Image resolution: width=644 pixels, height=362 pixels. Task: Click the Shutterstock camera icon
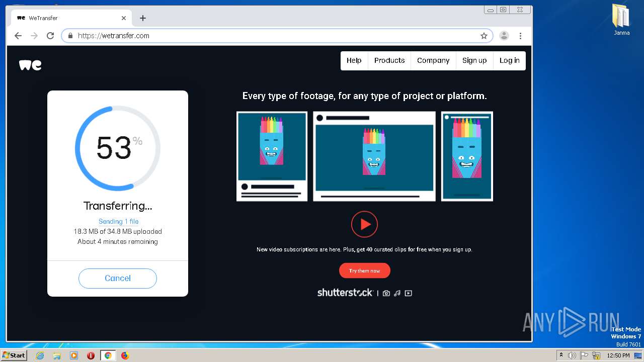coord(386,293)
